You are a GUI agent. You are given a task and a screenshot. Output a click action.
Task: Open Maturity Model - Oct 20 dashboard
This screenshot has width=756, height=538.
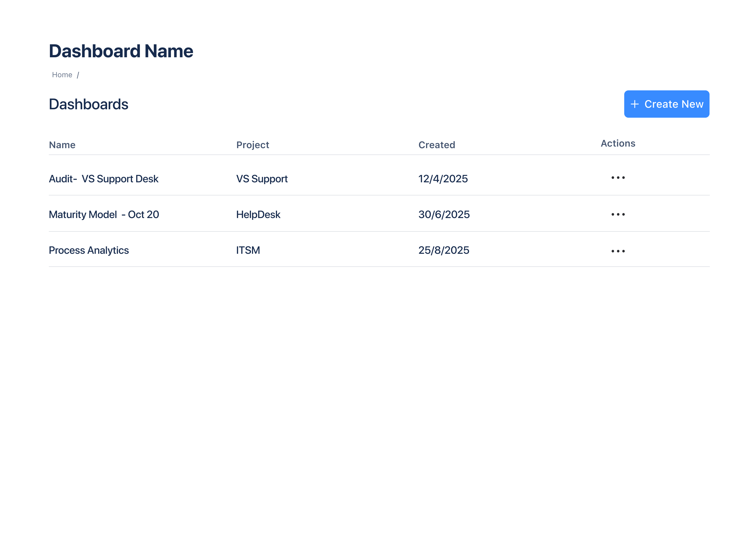click(x=104, y=215)
